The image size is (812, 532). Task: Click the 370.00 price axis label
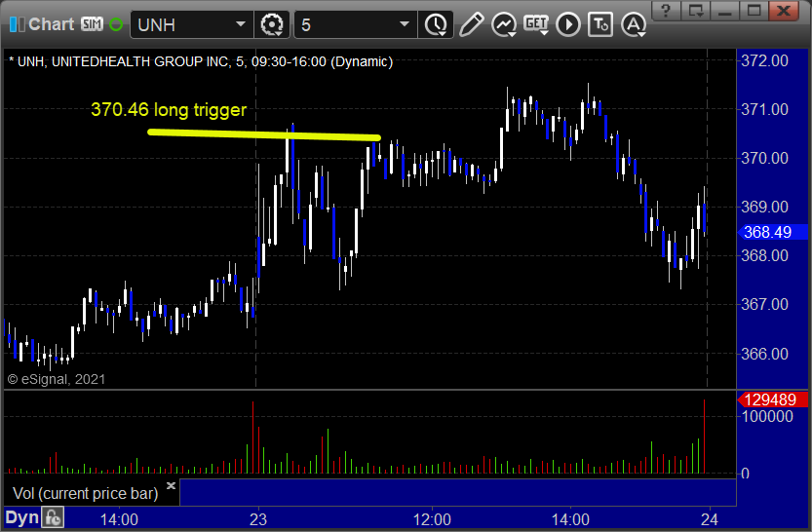764,158
